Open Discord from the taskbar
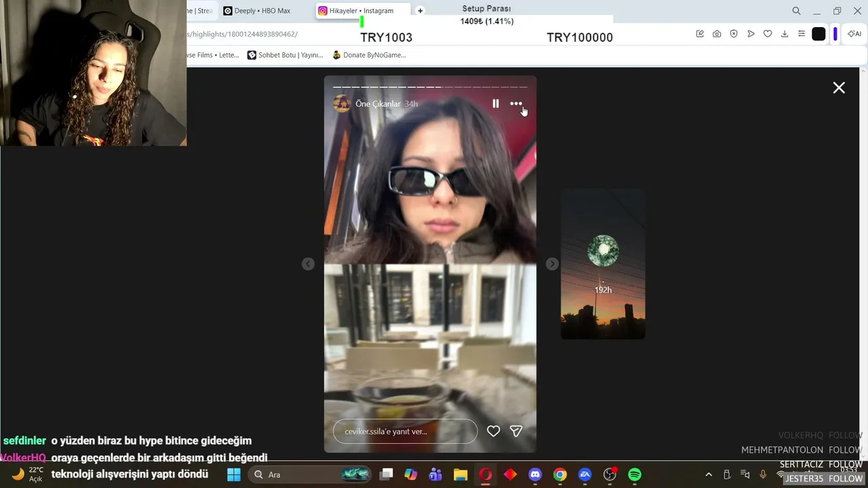The image size is (868, 488). 535,474
